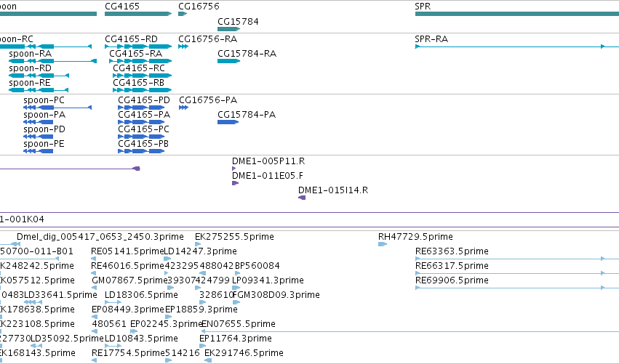Select the CG4165-PA protein label

click(144, 115)
